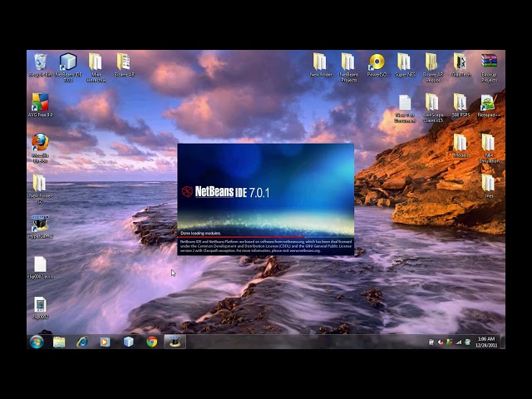Screen dimensions: 532x399
Task: Launch the Notepad++ shortcut
Action: pyautogui.click(x=489, y=106)
